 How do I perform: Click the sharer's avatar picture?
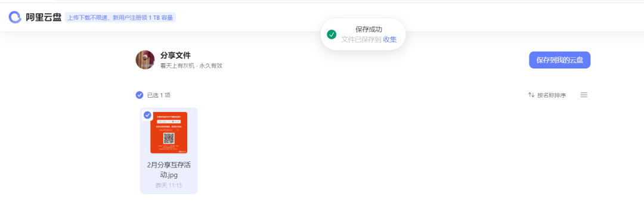point(145,60)
